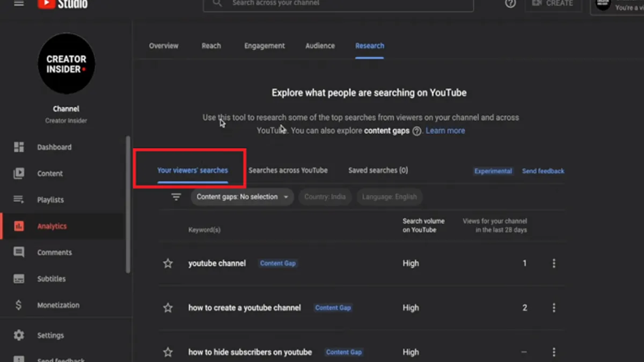
Task: Star how to hide subscribers on youtube
Action: coord(168,352)
